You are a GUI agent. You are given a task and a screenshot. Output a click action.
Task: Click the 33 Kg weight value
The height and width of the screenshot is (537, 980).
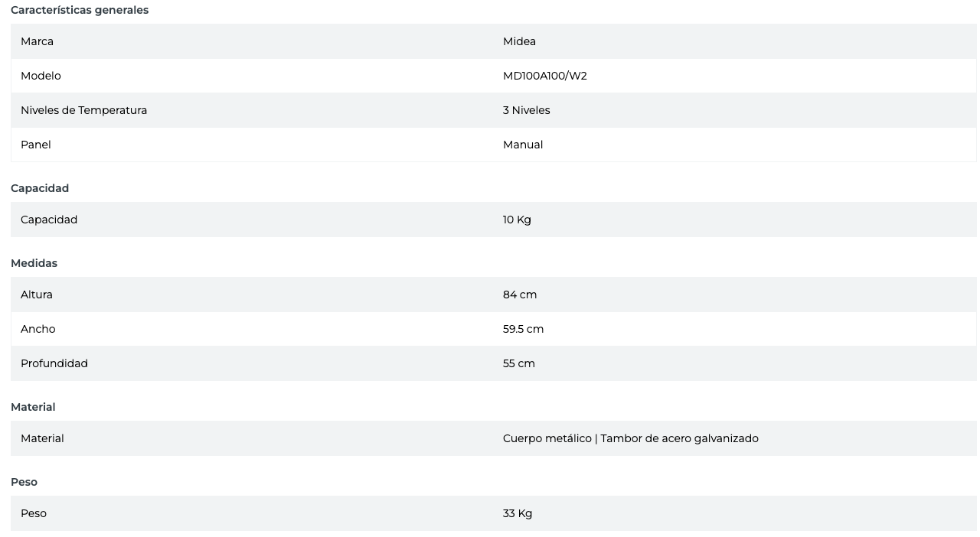pos(517,513)
